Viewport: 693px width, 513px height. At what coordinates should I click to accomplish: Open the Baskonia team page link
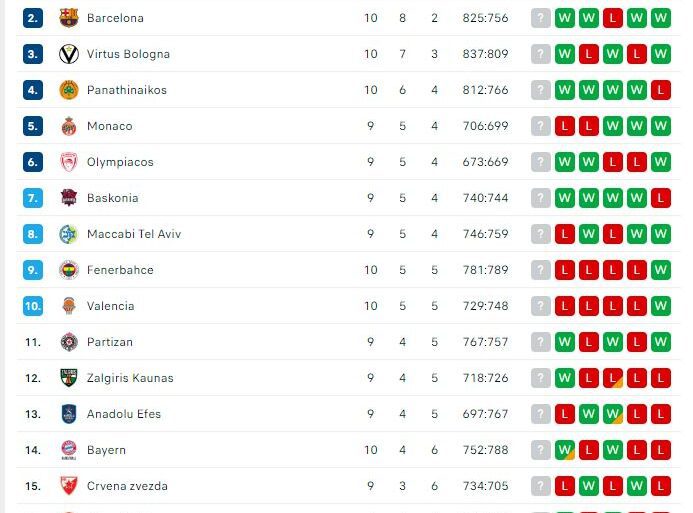112,198
